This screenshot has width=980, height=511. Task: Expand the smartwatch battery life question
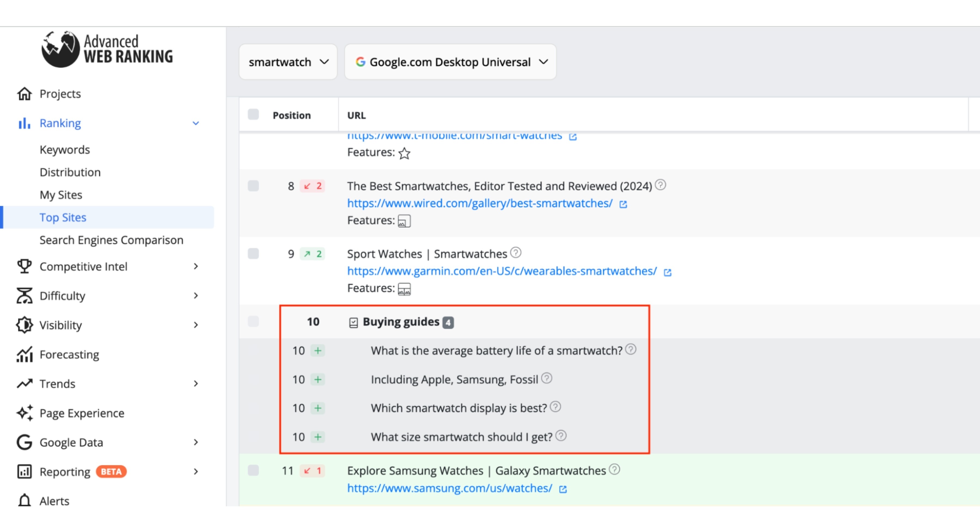coord(318,350)
